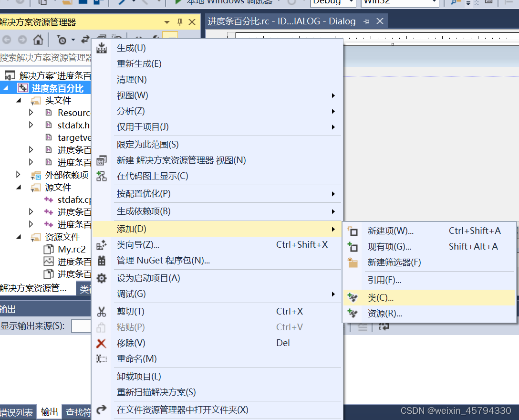The width and height of the screenshot is (519, 420).
Task: Click the 剪切 scissors icon
Action: 102,311
